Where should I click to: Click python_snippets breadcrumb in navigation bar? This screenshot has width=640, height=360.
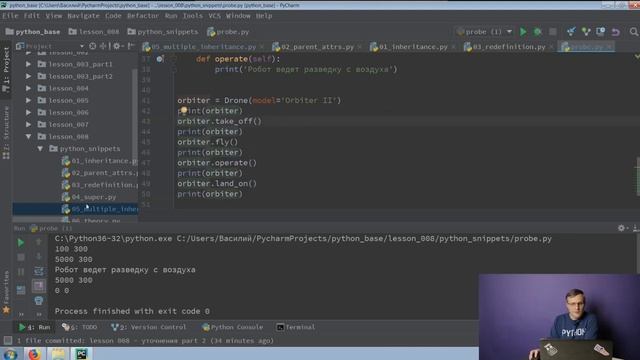pos(162,32)
